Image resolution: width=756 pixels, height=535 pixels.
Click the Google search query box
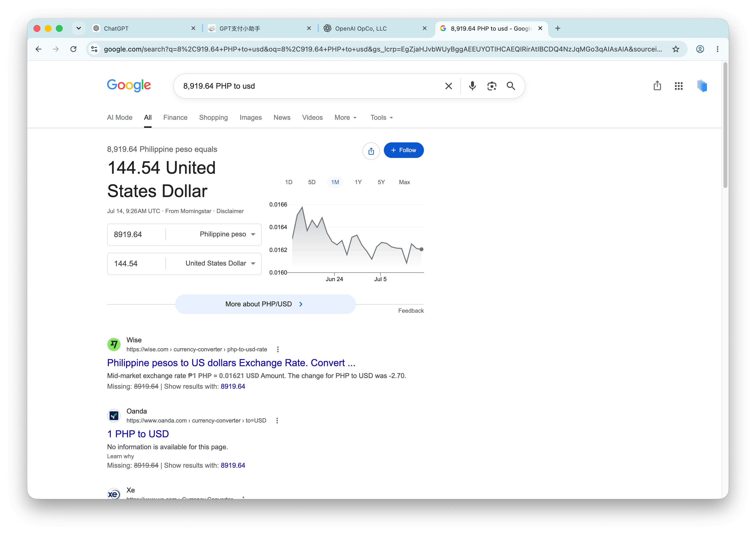tap(310, 86)
